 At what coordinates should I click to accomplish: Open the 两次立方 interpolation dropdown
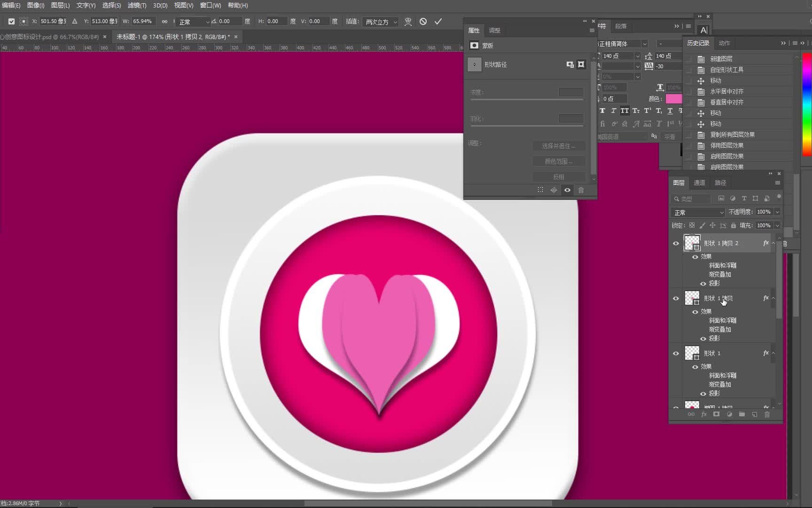tap(381, 22)
